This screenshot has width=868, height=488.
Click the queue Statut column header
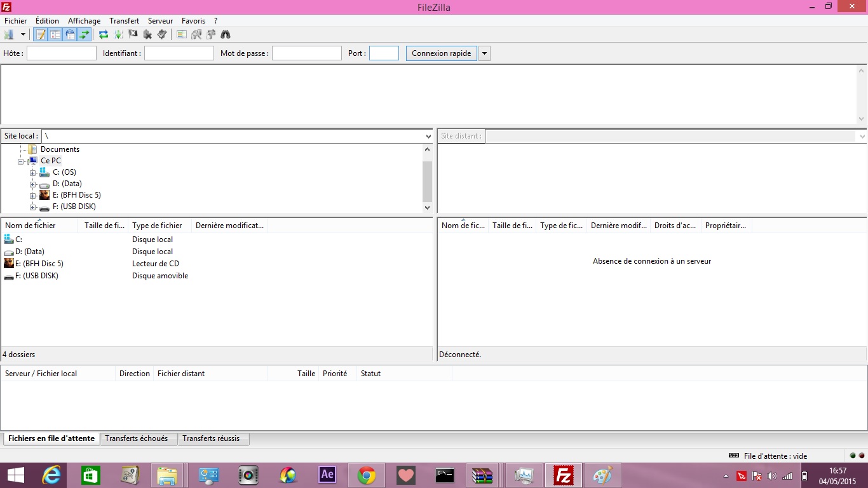point(404,374)
